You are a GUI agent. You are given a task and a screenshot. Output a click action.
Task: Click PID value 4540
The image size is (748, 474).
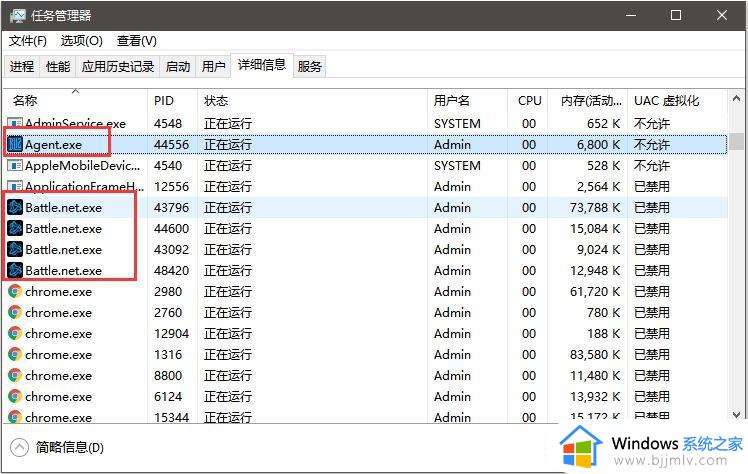point(168,165)
